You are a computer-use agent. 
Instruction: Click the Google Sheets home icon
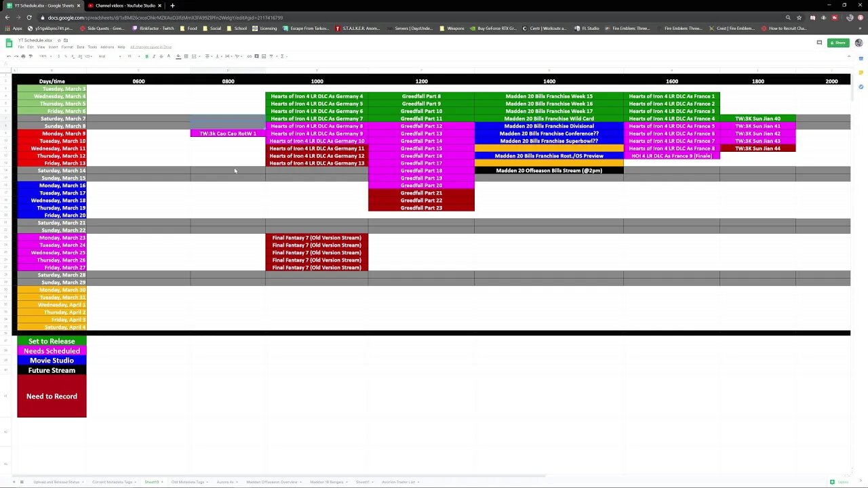(9, 43)
